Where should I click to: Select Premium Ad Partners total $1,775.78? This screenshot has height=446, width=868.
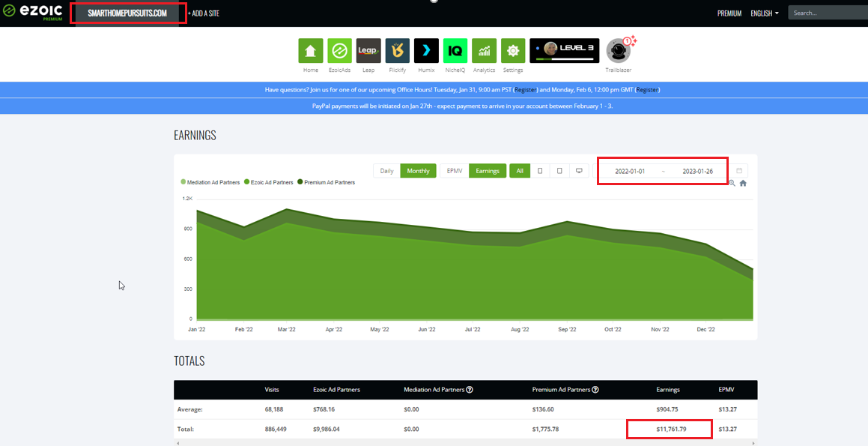click(x=545, y=430)
